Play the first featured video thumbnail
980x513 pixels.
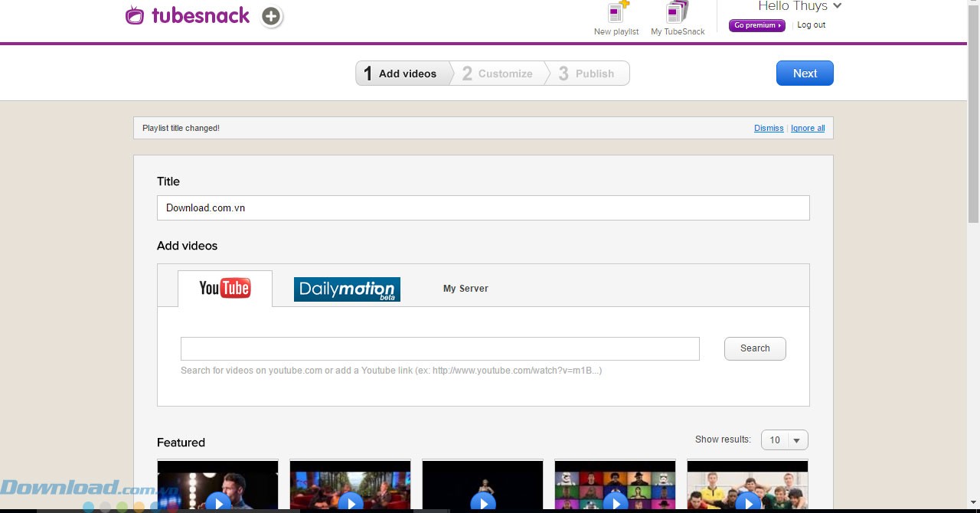click(x=218, y=502)
